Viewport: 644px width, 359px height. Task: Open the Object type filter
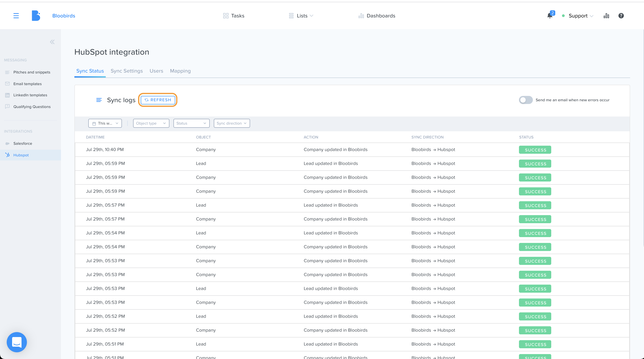[x=151, y=123]
